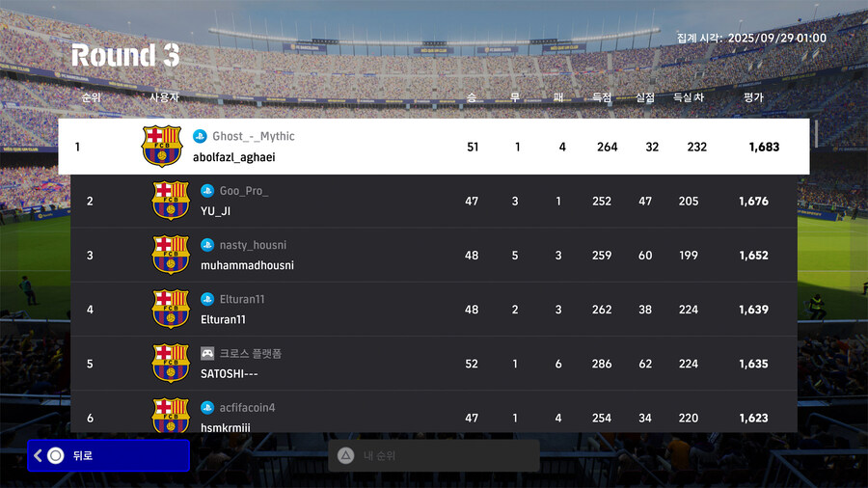Select the abolfazl_aghaei rank 1 row
868x488 pixels.
(x=434, y=147)
